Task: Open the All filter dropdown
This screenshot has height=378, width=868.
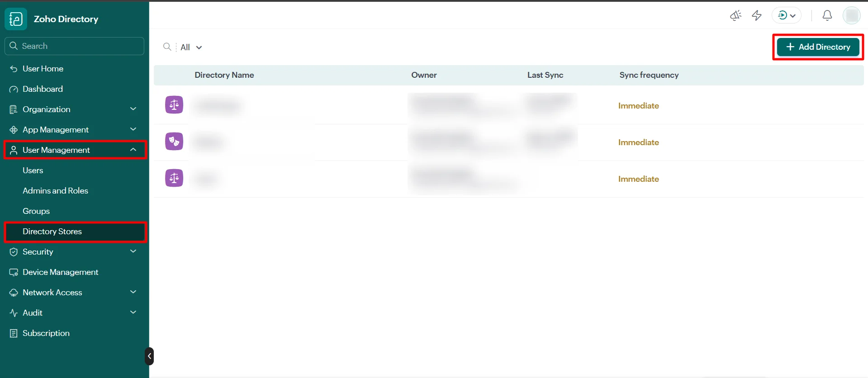Action: tap(191, 47)
